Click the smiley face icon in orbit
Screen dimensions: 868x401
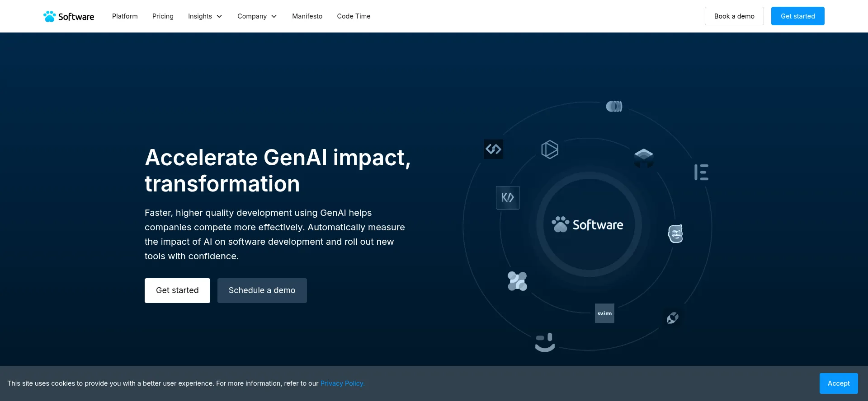tap(545, 342)
